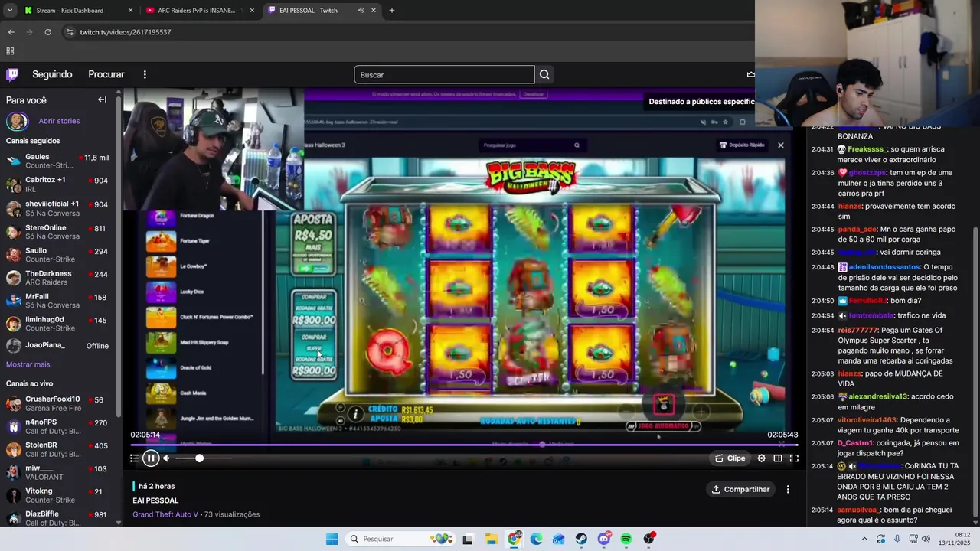The image size is (980, 551).
Task: Open the Windows Start menu
Action: point(332,539)
